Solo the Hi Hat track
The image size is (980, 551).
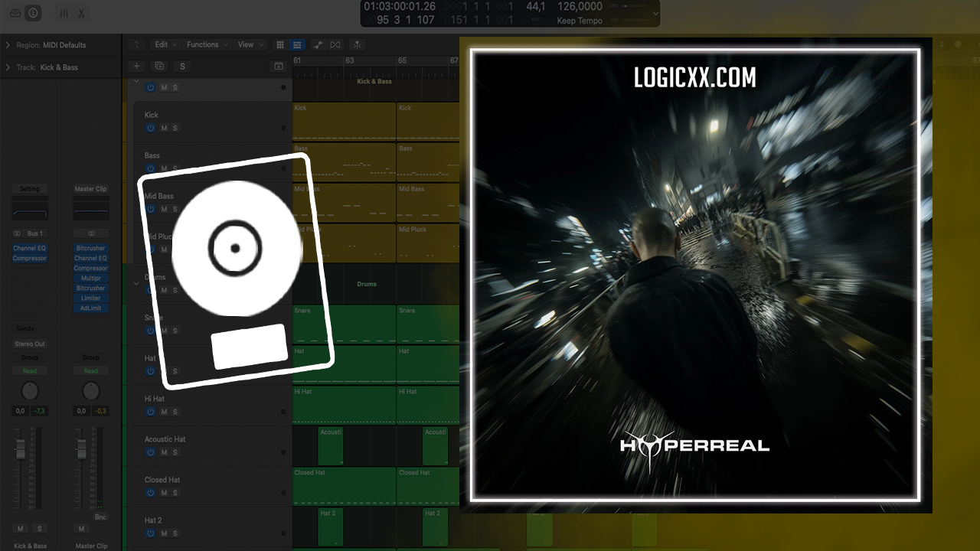pyautogui.click(x=175, y=412)
